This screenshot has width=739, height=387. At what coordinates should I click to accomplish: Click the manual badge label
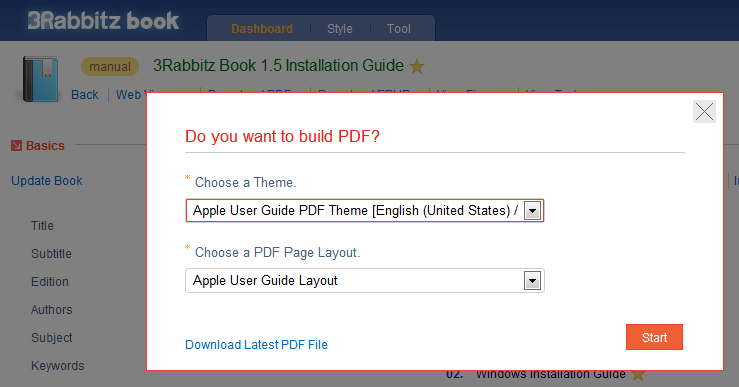tap(110, 66)
